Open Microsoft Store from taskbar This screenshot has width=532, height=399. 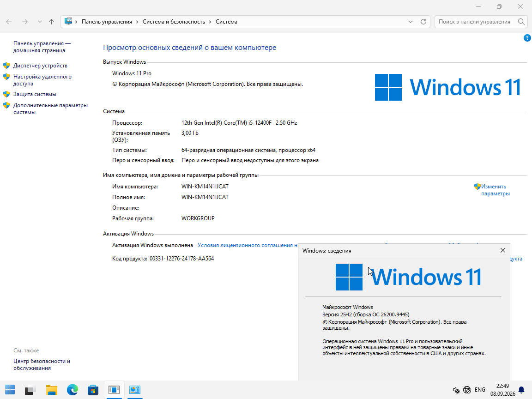click(x=93, y=390)
